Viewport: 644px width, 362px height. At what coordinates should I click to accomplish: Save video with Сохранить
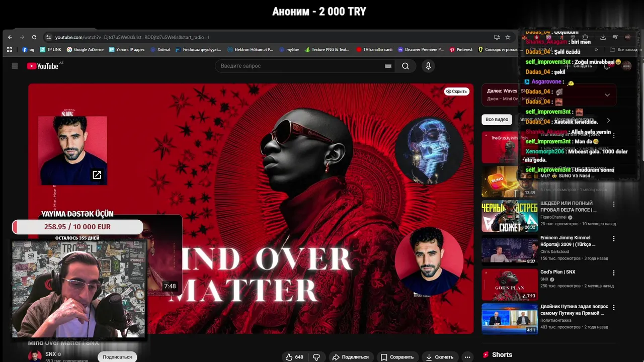397,357
